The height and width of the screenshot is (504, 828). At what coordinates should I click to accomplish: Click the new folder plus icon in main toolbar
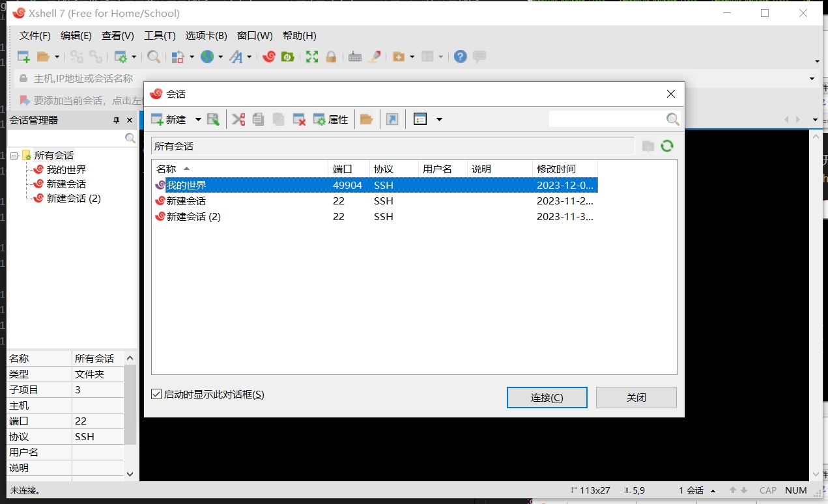[399, 57]
